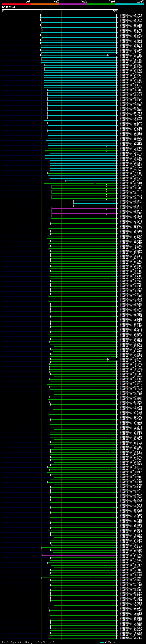Click label UniRef100_A7PVV5
Screen dimensions: 146x644
click(131, 180)
